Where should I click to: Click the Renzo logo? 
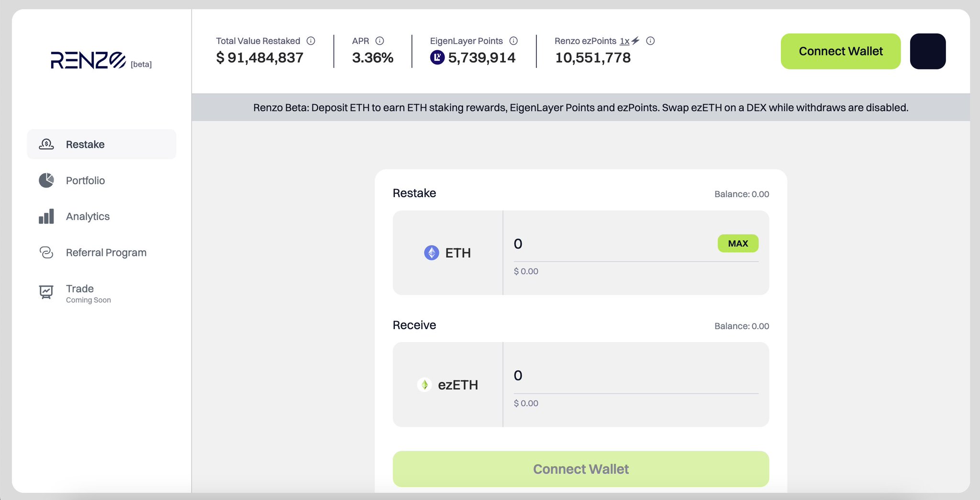88,60
